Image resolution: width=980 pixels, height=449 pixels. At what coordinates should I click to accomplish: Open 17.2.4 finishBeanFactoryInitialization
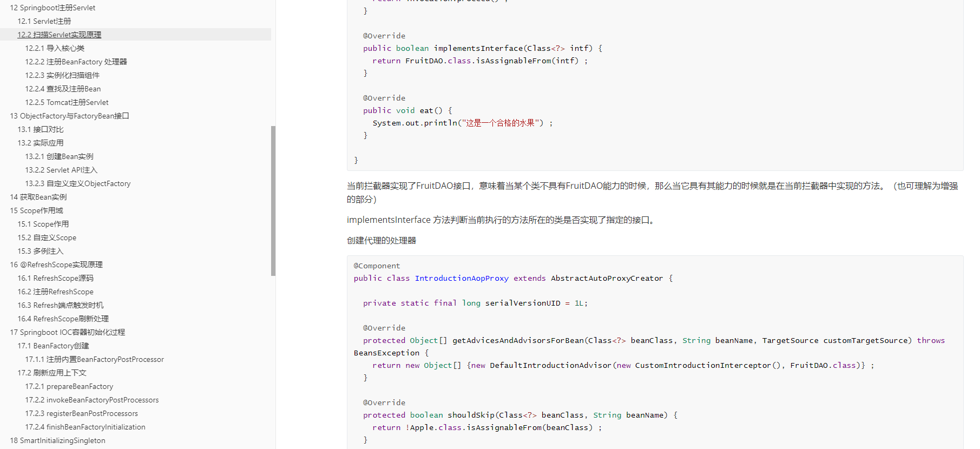click(85, 427)
